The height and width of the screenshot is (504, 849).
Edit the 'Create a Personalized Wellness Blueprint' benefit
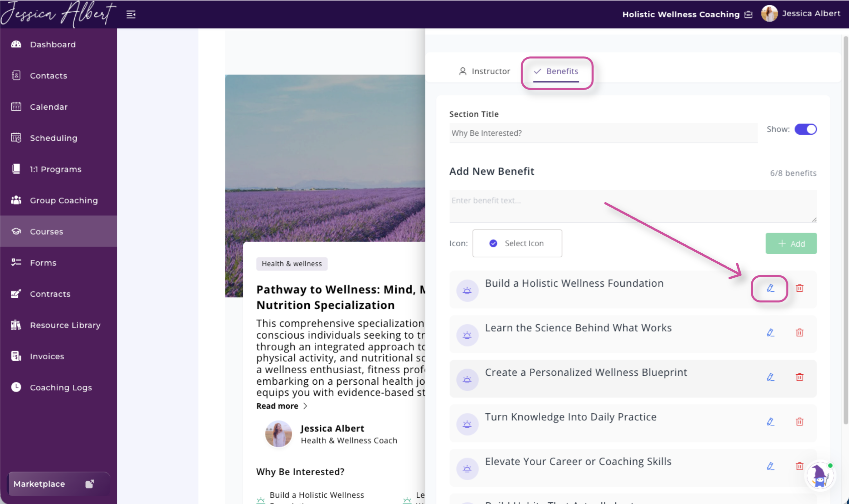770,377
